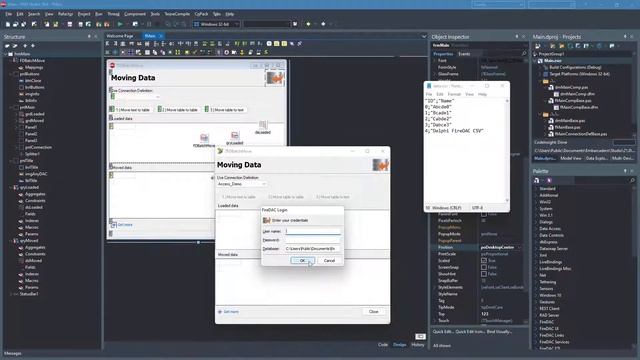Collapse the qryLoaded node in Structure
The width and height of the screenshot is (640, 360).
point(11,187)
